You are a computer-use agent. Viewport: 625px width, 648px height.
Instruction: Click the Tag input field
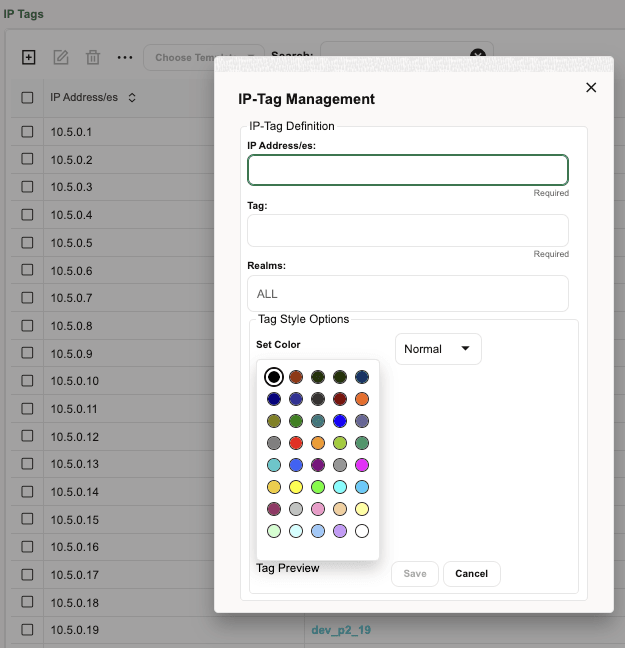(408, 230)
